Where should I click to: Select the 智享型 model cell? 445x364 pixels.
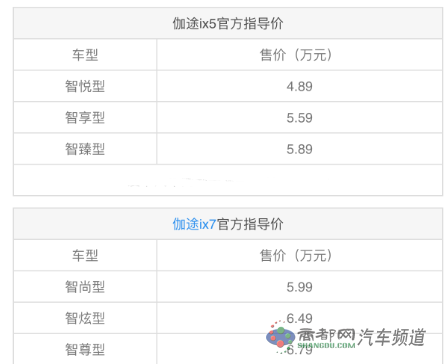[85, 117]
